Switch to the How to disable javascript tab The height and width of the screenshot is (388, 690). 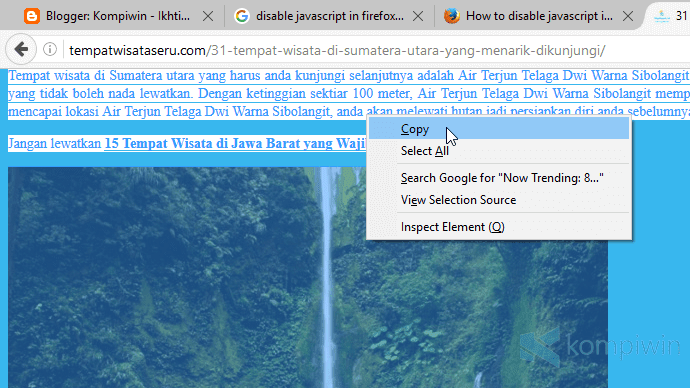tap(539, 16)
